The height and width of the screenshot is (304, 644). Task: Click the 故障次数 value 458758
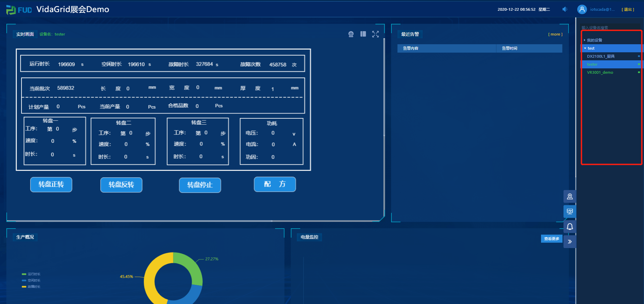point(278,65)
